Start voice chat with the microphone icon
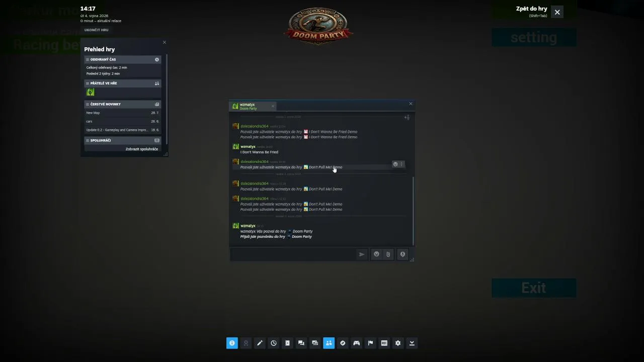Screen dimensions: 644x362 tap(403, 254)
